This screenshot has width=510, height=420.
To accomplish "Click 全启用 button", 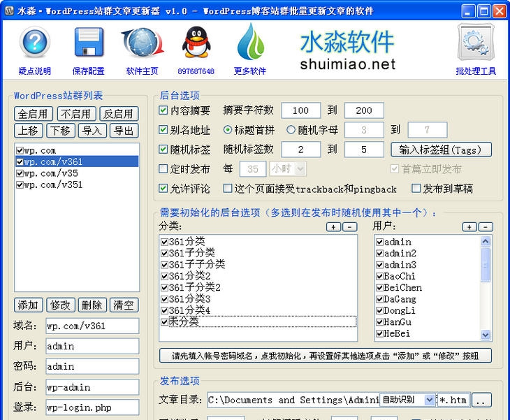I will 33,114.
